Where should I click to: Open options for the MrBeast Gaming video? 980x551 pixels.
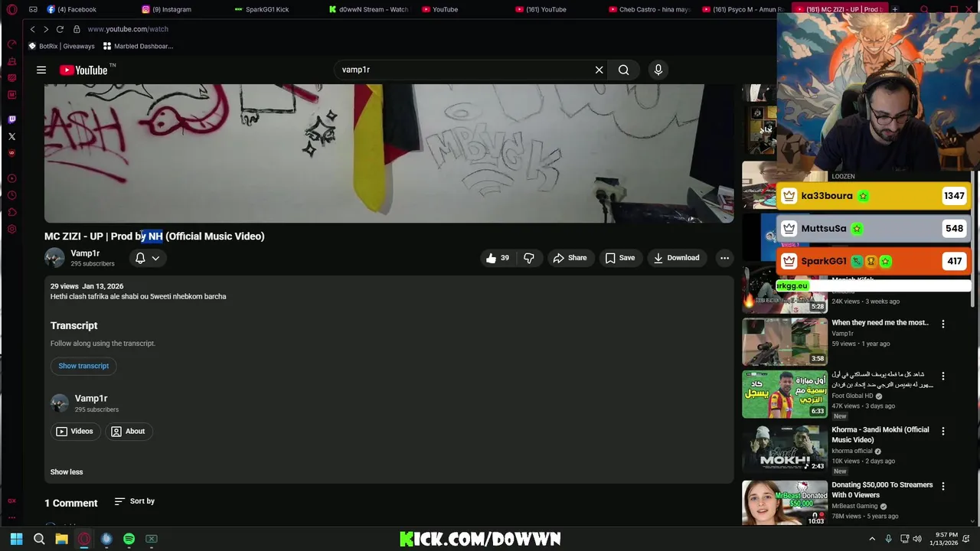tap(943, 487)
